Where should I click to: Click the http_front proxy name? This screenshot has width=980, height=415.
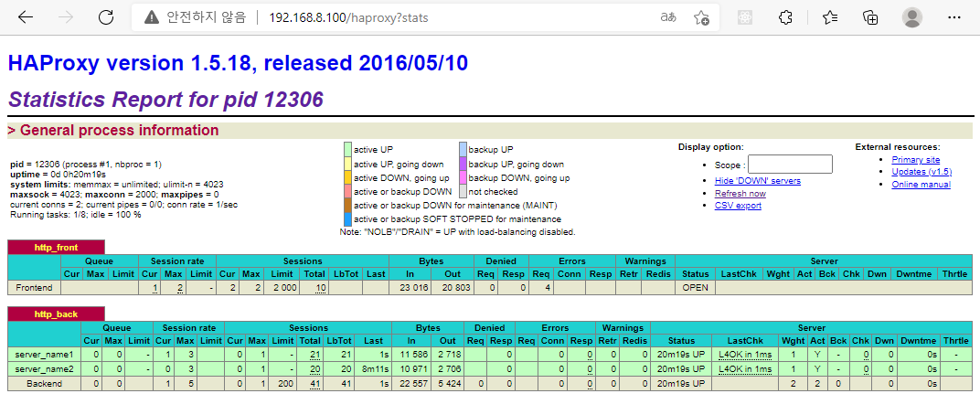57,248
